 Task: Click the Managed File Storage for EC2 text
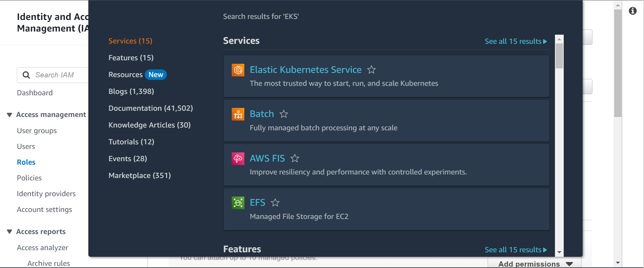[x=299, y=217]
